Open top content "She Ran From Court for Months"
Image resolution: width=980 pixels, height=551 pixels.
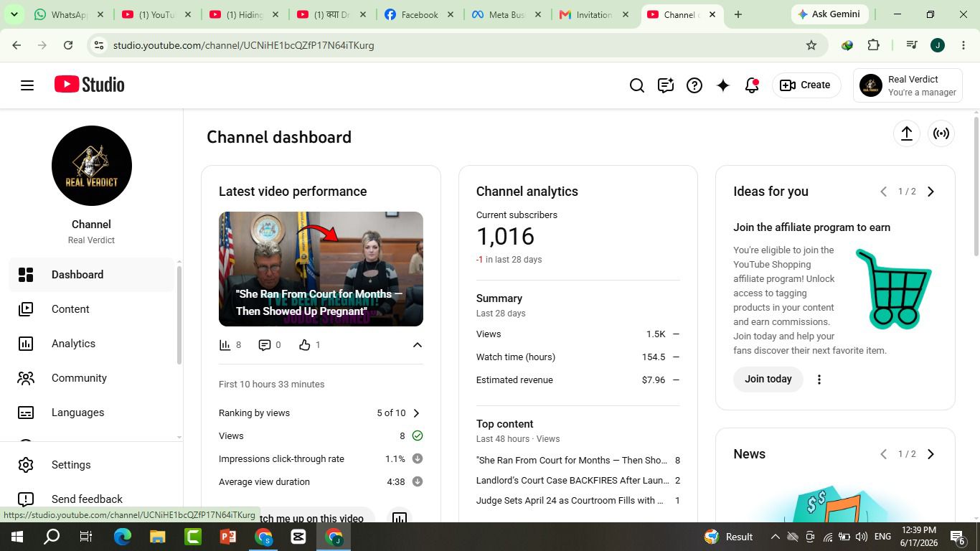[x=572, y=461]
